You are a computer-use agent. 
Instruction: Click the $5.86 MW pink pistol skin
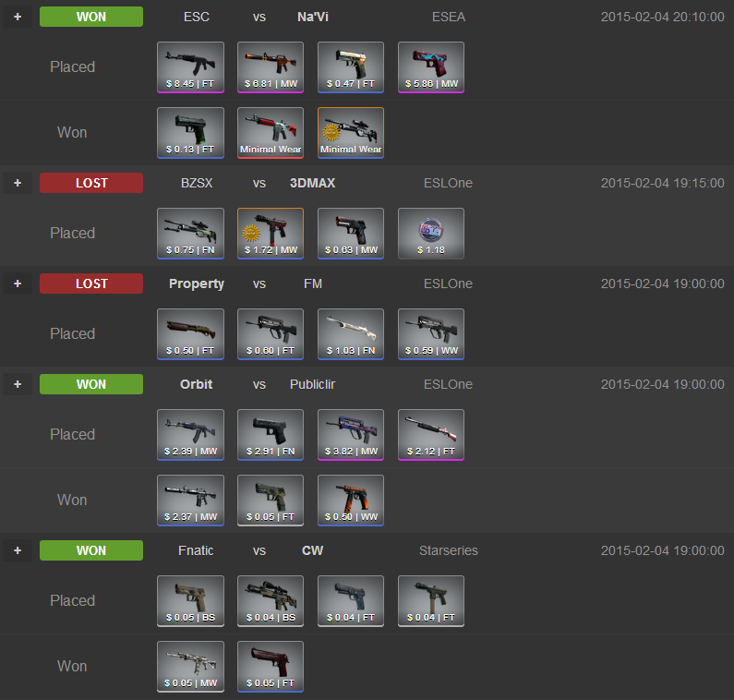(431, 67)
